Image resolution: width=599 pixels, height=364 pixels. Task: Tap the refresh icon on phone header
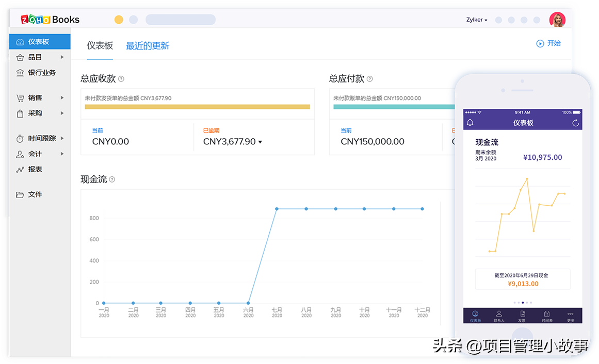click(x=576, y=123)
